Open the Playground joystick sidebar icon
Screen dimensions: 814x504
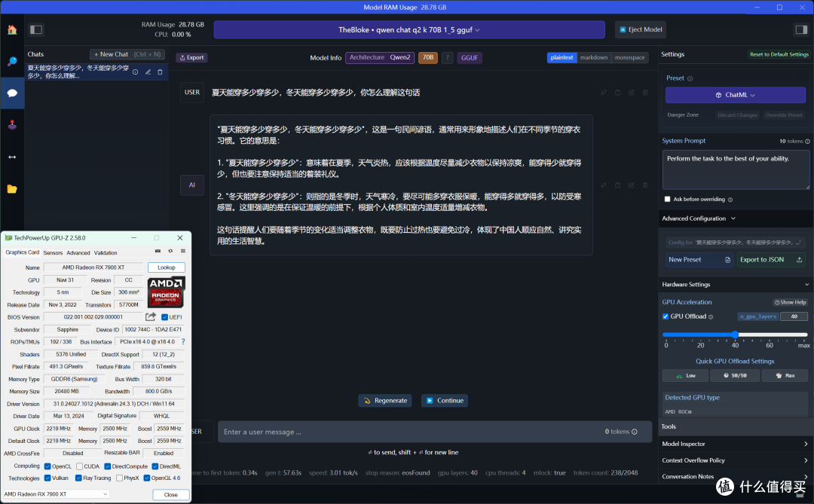pyautogui.click(x=12, y=124)
